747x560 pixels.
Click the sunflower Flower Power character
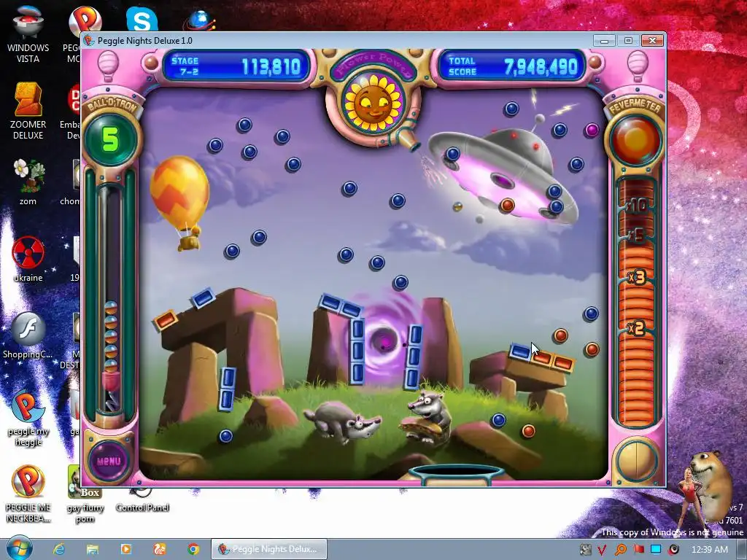(373, 103)
